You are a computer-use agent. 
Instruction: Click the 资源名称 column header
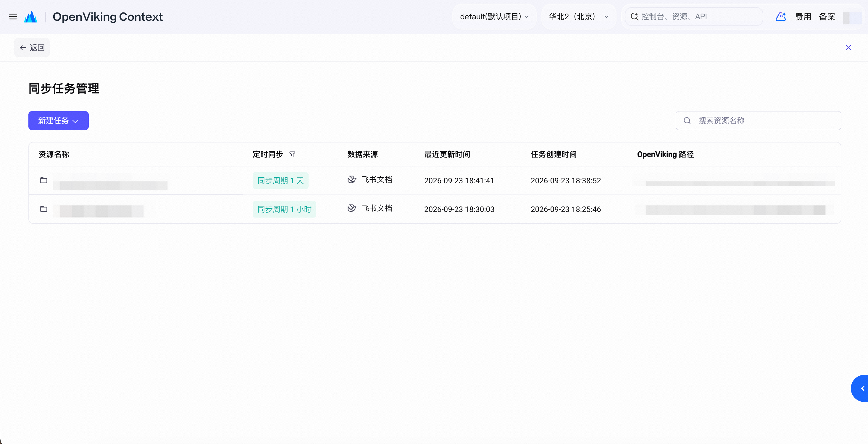54,155
